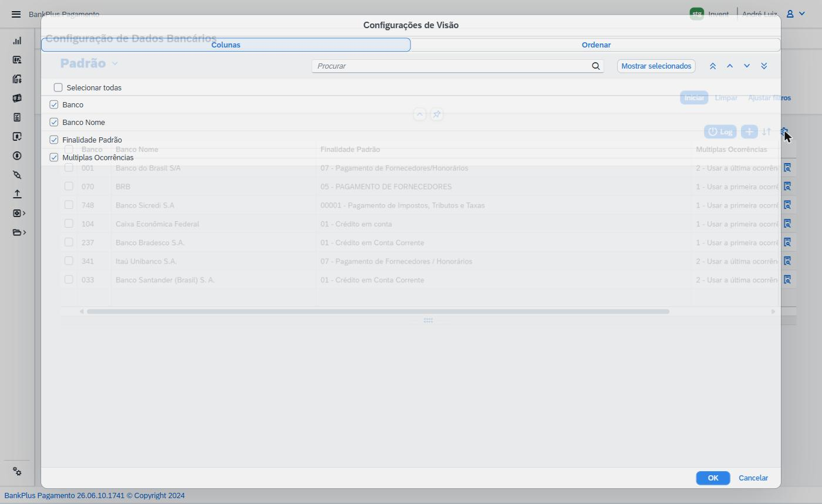The width and height of the screenshot is (822, 504).
Task: Check the Selecionar todas checkbox
Action: coord(58,87)
